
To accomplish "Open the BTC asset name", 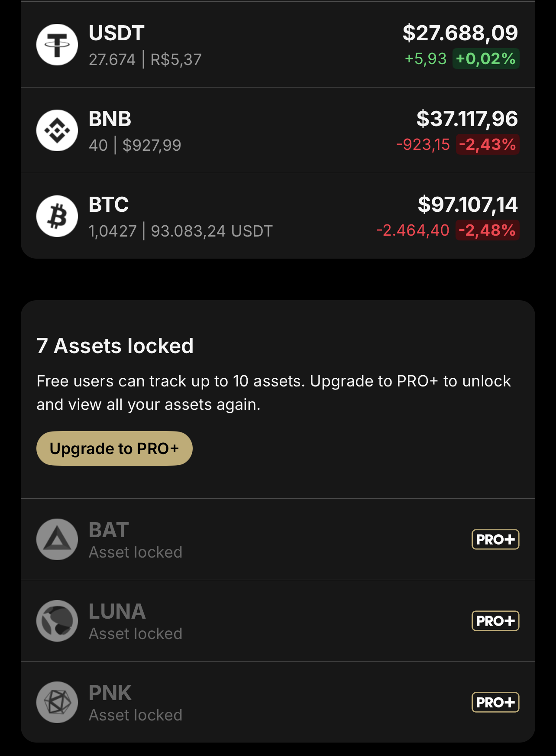I will pyautogui.click(x=109, y=205).
